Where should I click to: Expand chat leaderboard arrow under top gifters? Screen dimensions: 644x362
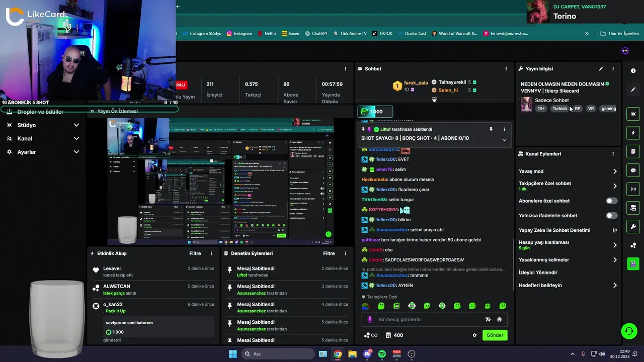[x=434, y=100]
